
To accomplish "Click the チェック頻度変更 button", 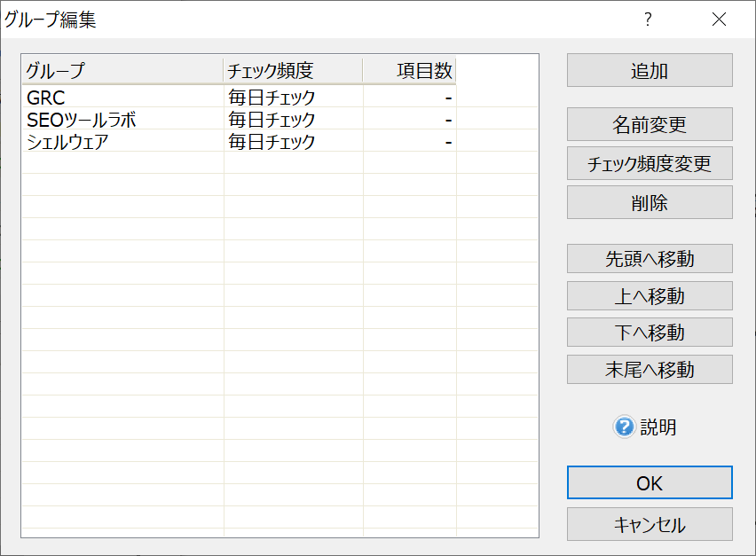I will tap(650, 163).
